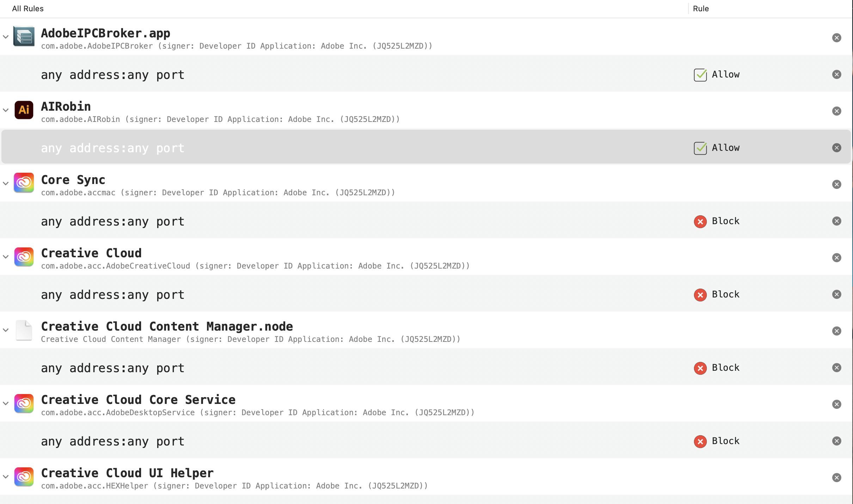
Task: Select the AdobeIPCBroker.app title text
Action: point(106,33)
